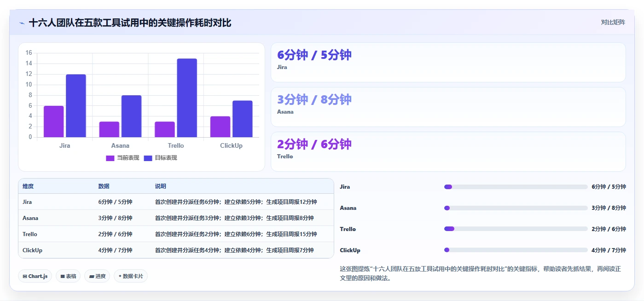This screenshot has height=301, width=644.
Task: Click Trello's tall blue target bar
Action: pyautogui.click(x=187, y=98)
